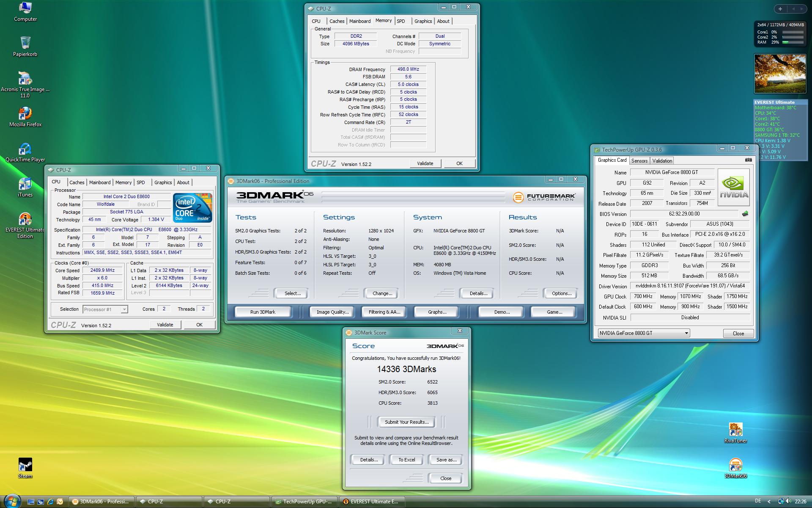Click the Intel Core 2 Duo logo
Viewport: 812px width, 508px height.
pos(192,208)
